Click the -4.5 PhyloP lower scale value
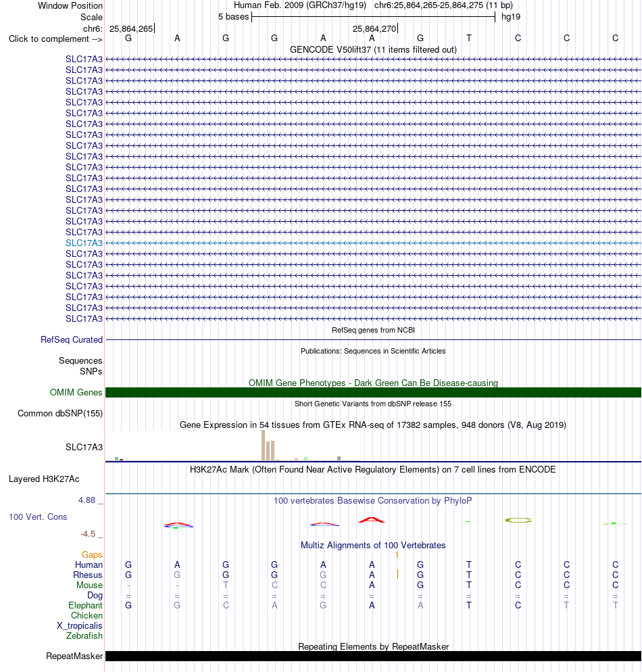Viewport: 642px width, 672px height. pyautogui.click(x=88, y=534)
